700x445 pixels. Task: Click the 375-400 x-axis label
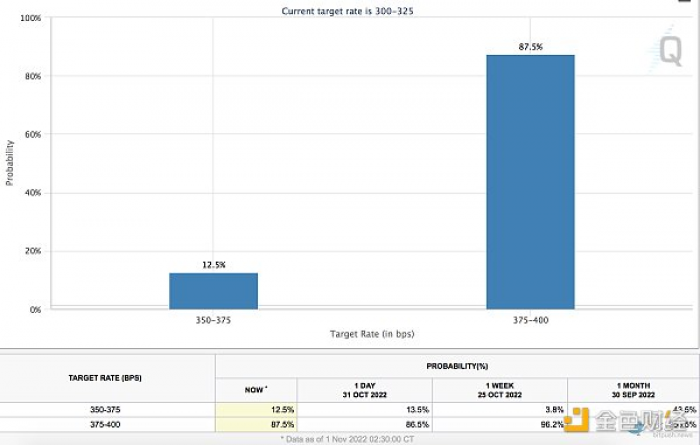[530, 320]
